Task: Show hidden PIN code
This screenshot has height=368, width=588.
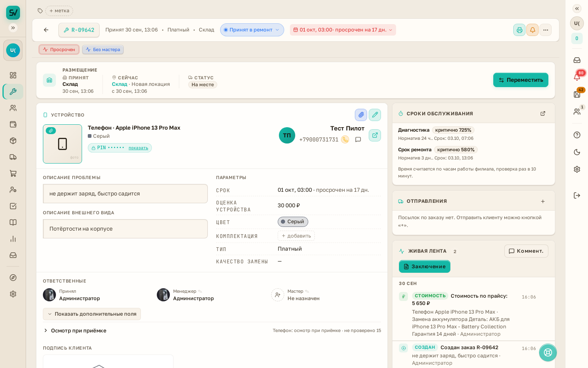Action: [138, 148]
